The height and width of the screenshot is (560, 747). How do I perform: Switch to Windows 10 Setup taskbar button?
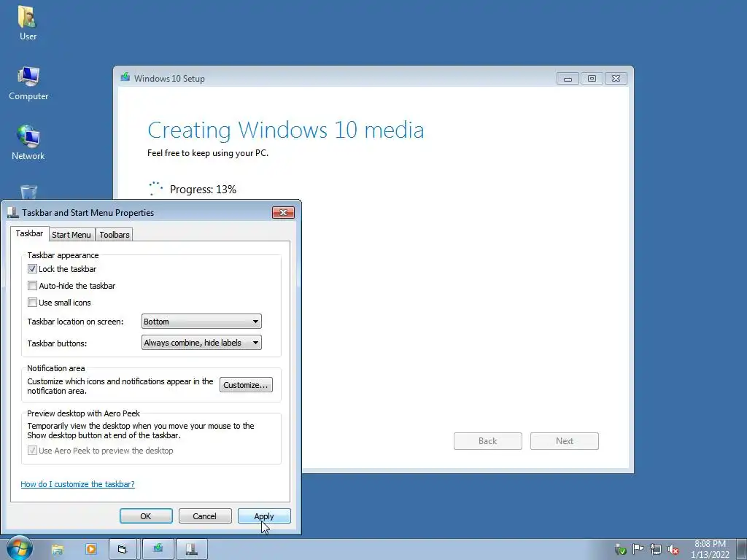(158, 550)
